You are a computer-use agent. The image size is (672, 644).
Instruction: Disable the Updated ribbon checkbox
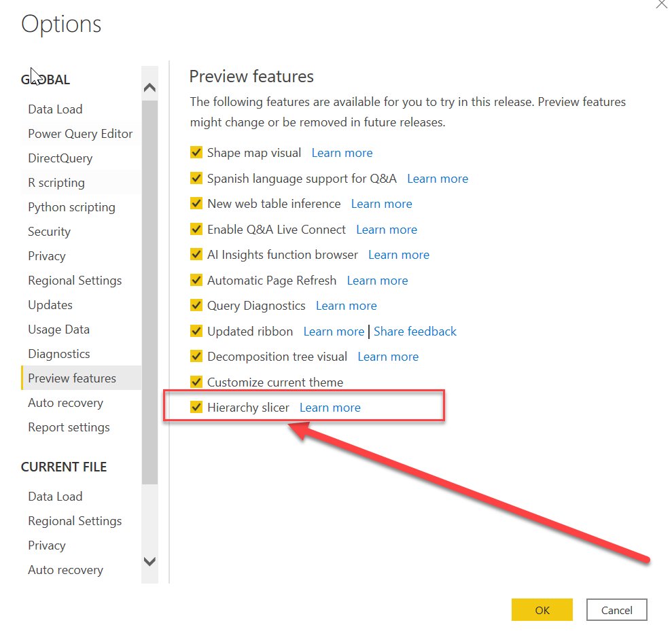196,331
